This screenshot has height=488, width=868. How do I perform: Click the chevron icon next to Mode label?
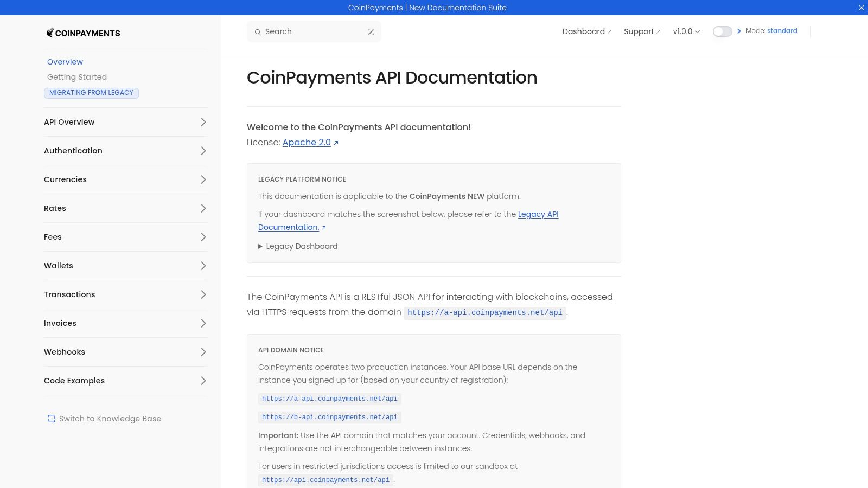(x=739, y=31)
